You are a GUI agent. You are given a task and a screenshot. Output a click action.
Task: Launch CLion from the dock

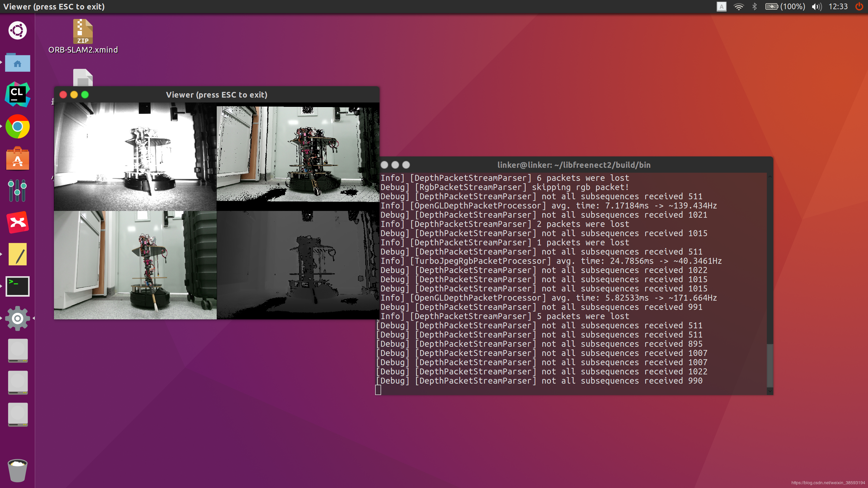coord(18,94)
